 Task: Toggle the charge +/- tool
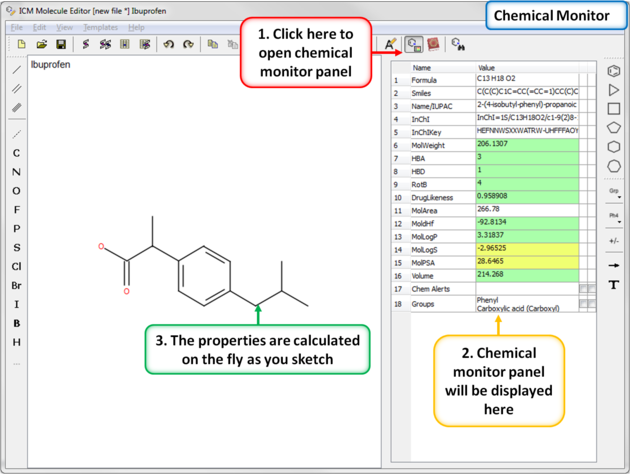(x=614, y=241)
